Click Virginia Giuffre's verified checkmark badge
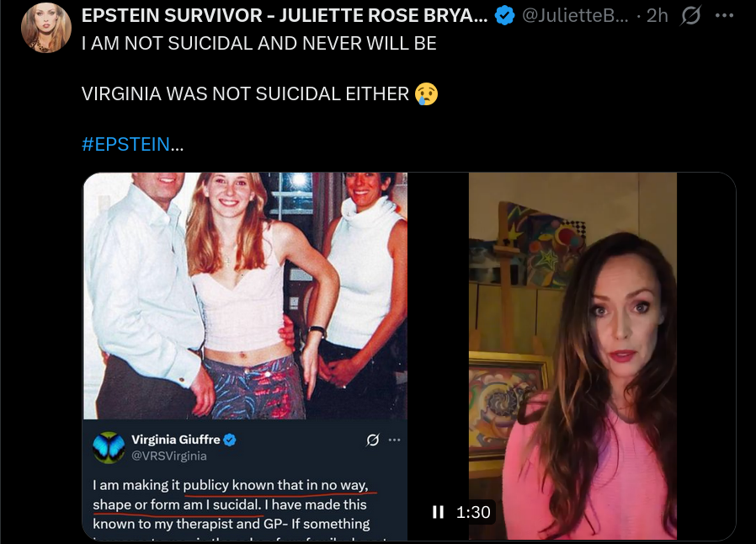Viewport: 756px width, 544px height. point(230,440)
